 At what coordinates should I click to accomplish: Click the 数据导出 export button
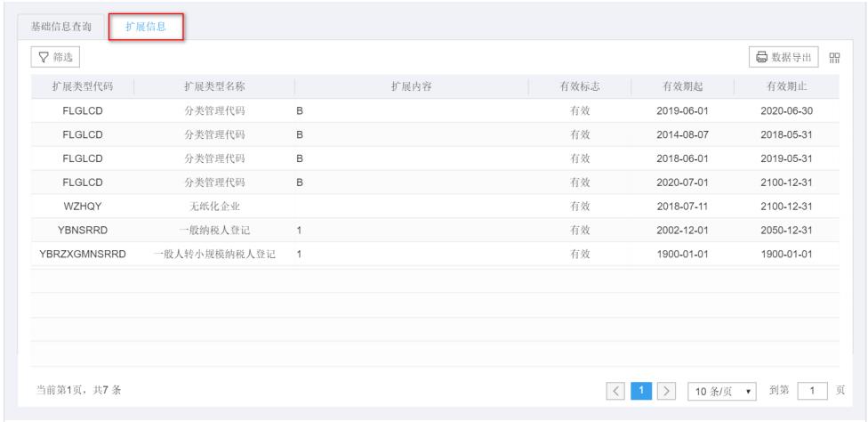point(784,58)
